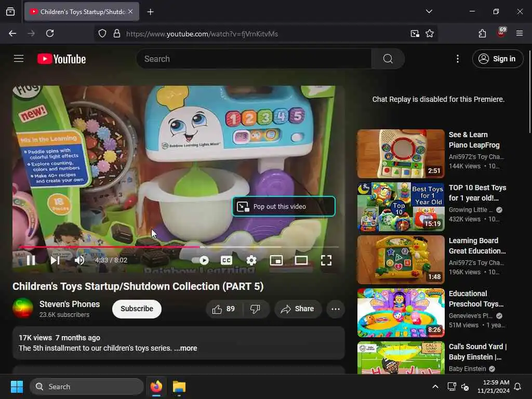Enable theater mode view
Viewport: 532px width, 399px height.
tap(301, 261)
